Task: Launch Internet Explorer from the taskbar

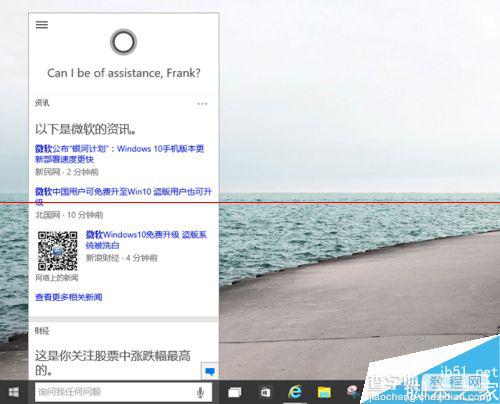Action: (x=295, y=392)
